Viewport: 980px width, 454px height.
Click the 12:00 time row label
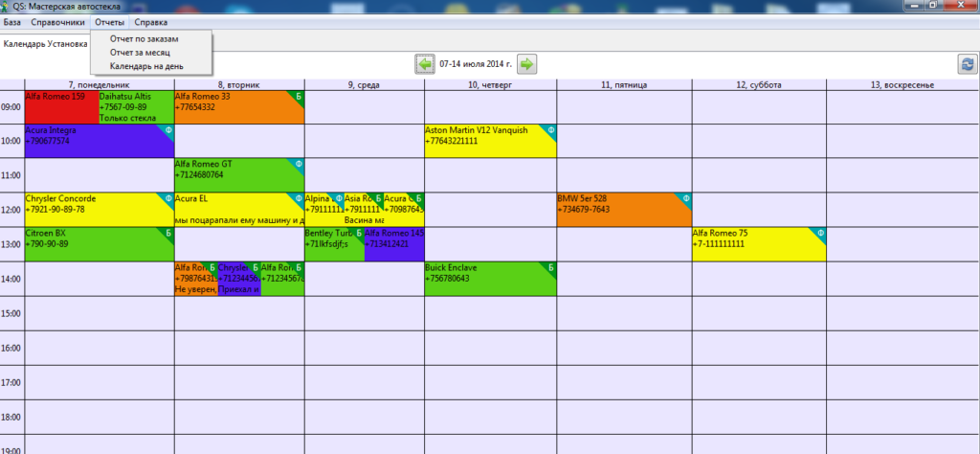[12, 210]
